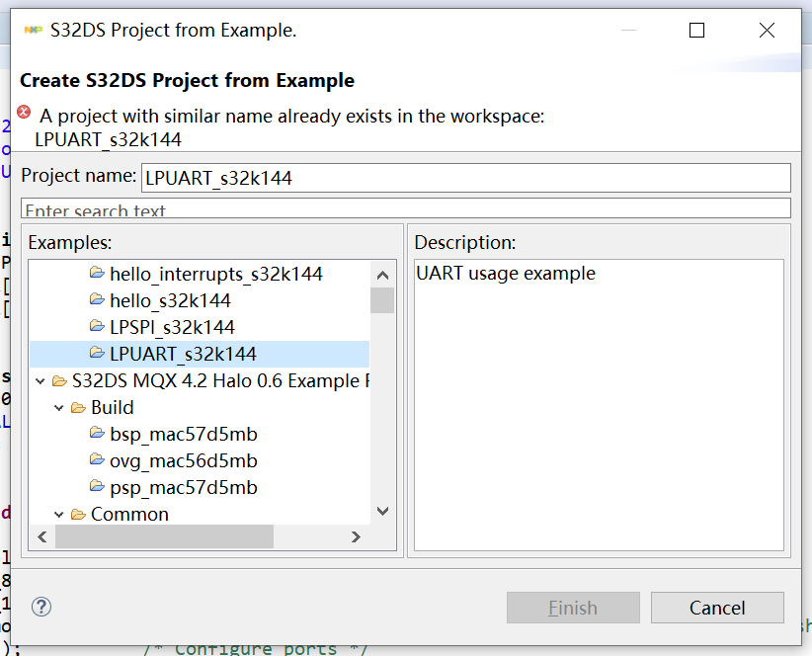The height and width of the screenshot is (656, 812).
Task: Click the help question mark icon
Action: (41, 607)
